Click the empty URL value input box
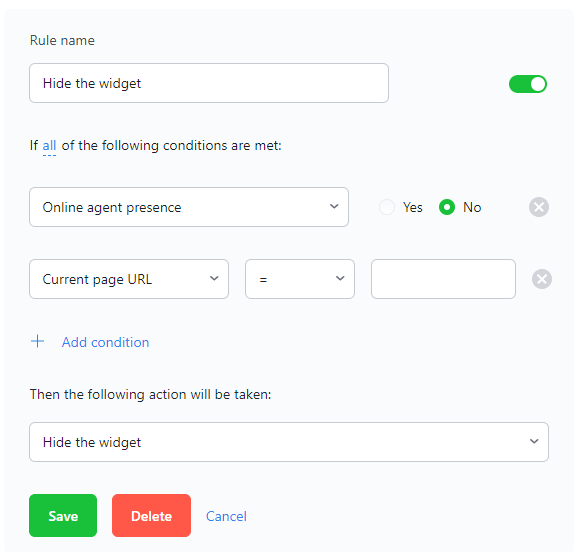 pyautogui.click(x=443, y=279)
